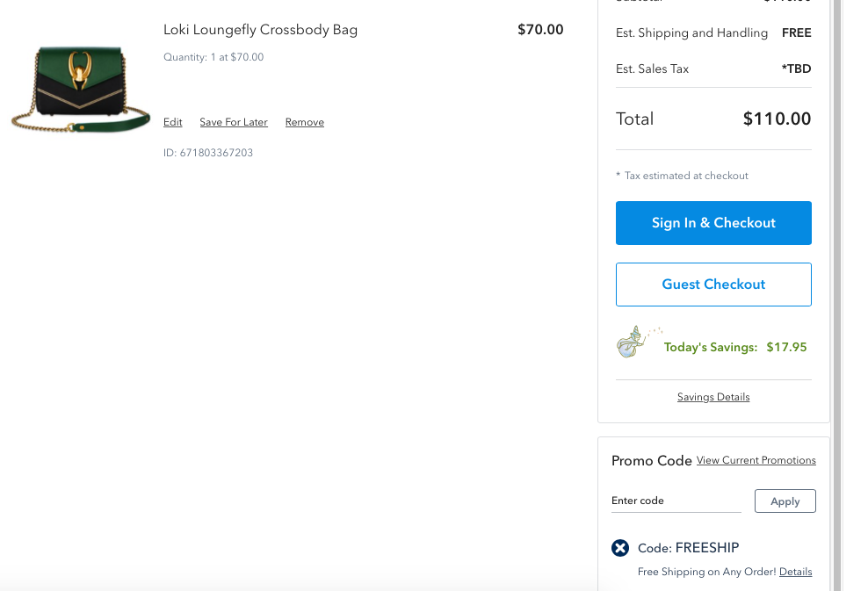Open Details for the Free Shipping offer

click(x=795, y=572)
